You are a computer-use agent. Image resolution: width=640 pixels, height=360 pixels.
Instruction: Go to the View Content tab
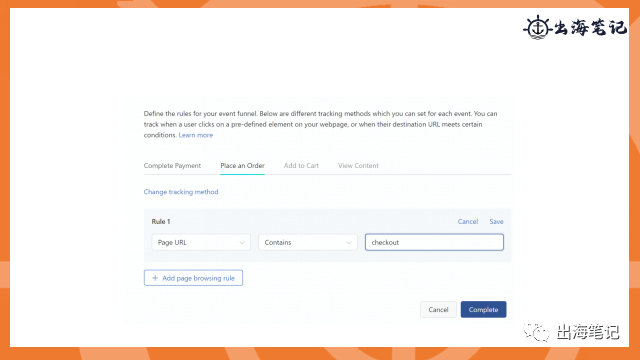click(x=358, y=165)
